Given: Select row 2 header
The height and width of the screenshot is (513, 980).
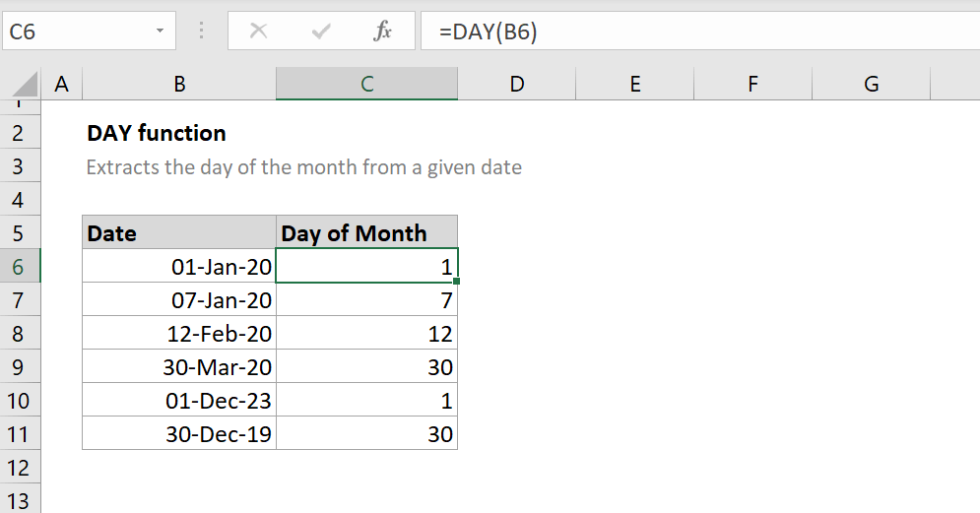Looking at the screenshot, I should (x=20, y=133).
